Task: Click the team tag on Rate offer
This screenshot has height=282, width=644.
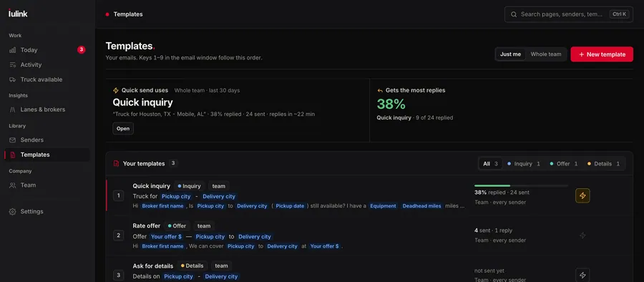Action: [x=204, y=225]
